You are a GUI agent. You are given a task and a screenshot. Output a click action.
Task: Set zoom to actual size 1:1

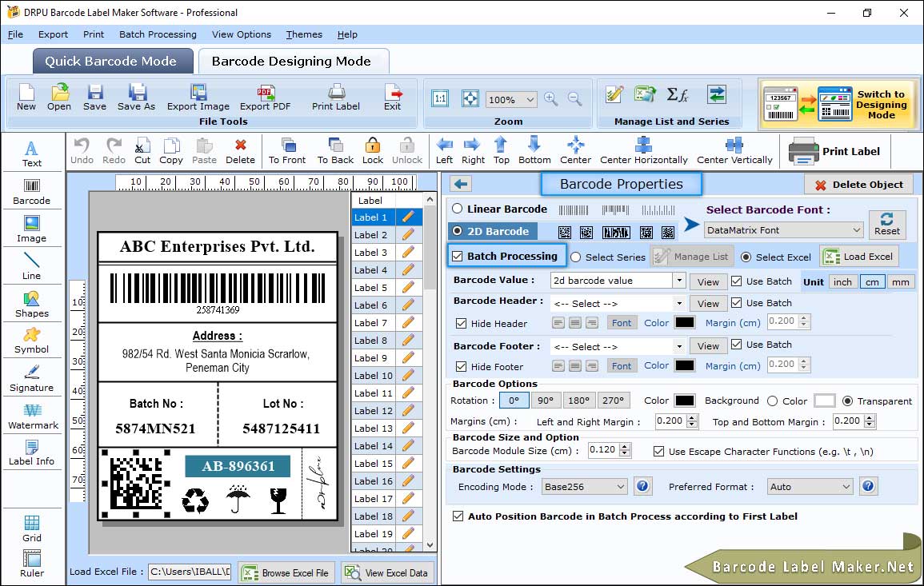(x=440, y=98)
